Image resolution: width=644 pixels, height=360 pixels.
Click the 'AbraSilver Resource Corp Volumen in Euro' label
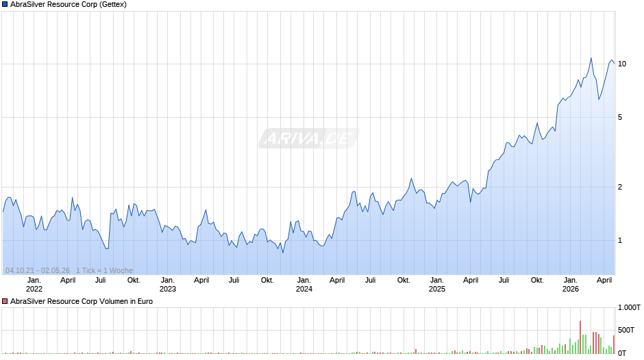[82, 301]
